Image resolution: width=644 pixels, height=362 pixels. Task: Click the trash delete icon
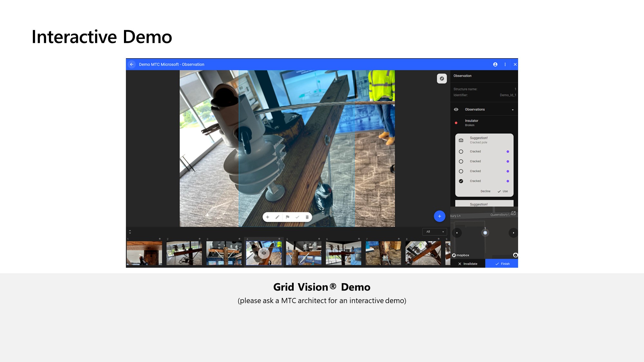pos(307,217)
